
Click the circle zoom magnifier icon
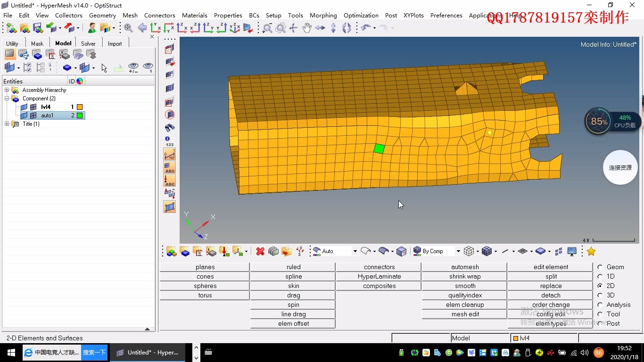point(281,28)
